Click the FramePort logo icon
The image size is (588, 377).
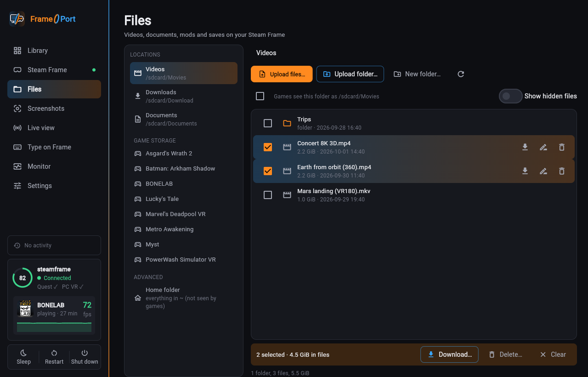click(x=17, y=19)
